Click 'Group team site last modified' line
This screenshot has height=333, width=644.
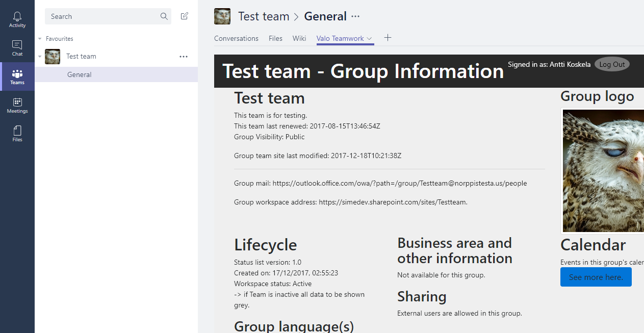[x=318, y=156]
